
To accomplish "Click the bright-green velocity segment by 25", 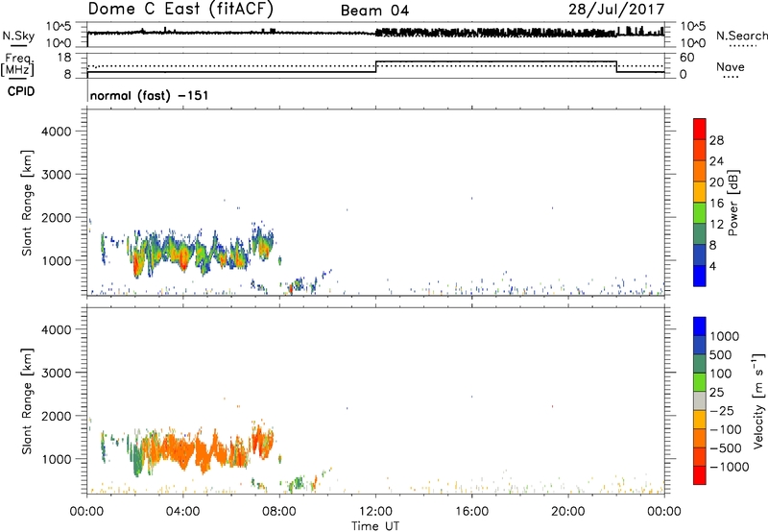I will pos(700,382).
